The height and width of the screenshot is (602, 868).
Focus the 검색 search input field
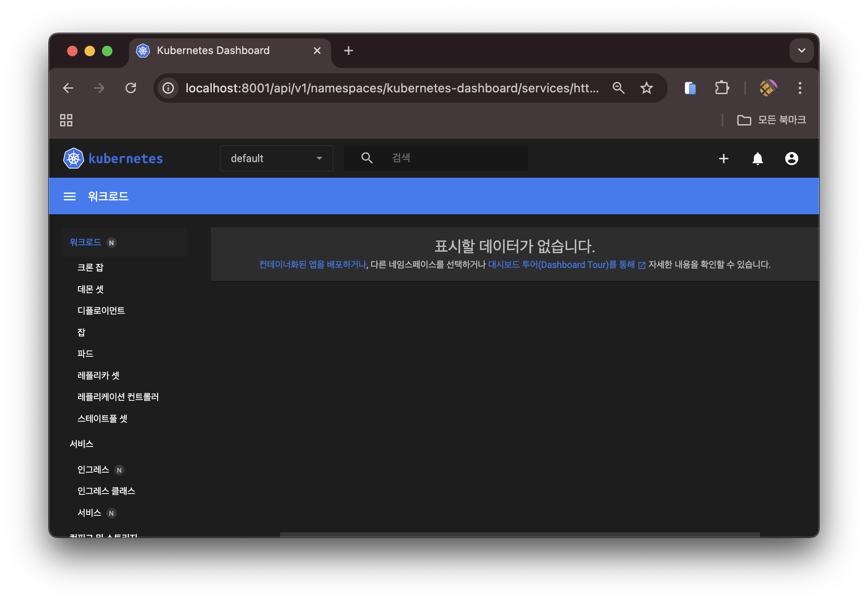pos(453,158)
